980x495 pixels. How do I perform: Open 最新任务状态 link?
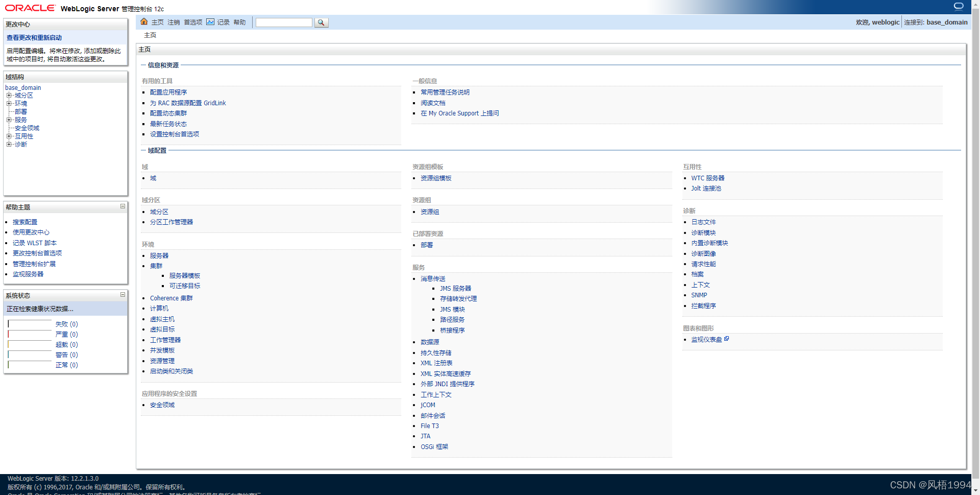coord(168,124)
